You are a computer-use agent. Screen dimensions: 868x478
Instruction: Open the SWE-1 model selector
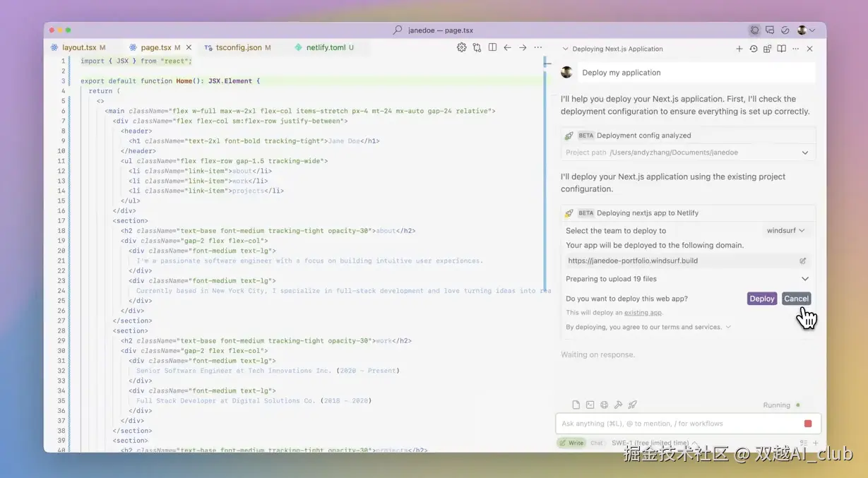pos(654,443)
